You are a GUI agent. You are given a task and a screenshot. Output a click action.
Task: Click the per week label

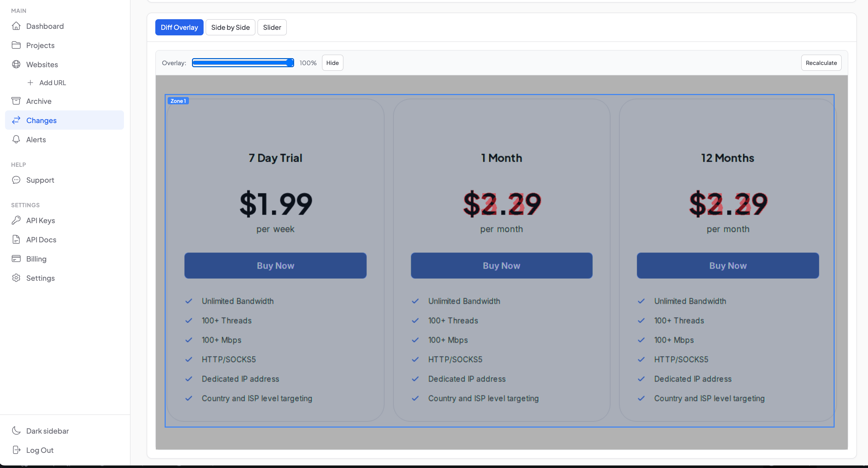point(275,229)
